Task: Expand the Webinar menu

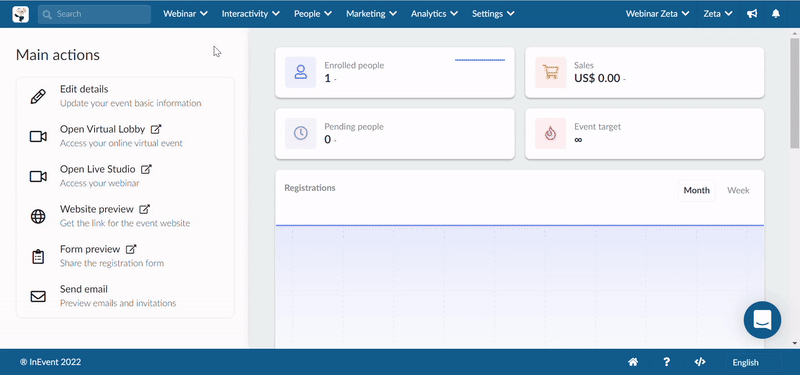Action: (185, 14)
